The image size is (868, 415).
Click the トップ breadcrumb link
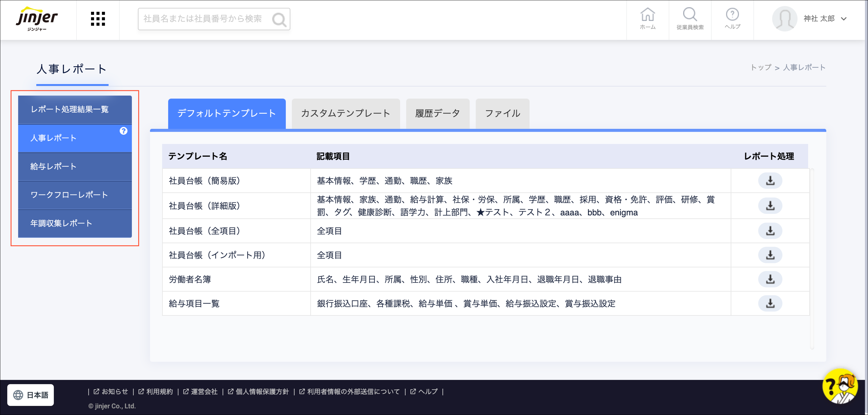(x=761, y=67)
